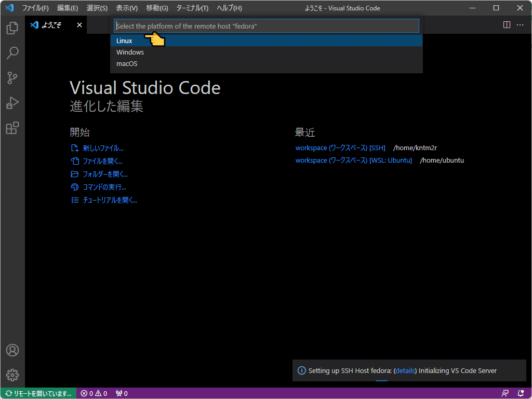532x399 pixels.
Task: Open workspace [WSL: Ubuntu] recent entry
Action: (353, 161)
